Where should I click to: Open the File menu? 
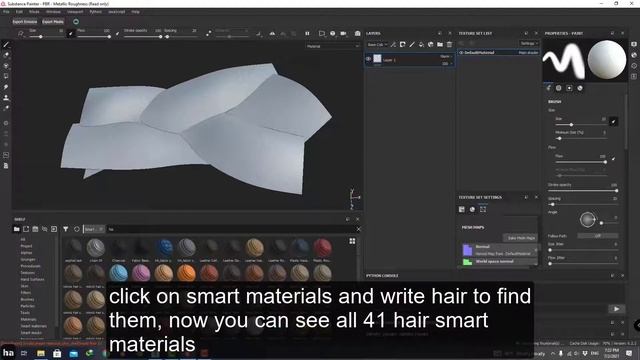click(x=6, y=12)
